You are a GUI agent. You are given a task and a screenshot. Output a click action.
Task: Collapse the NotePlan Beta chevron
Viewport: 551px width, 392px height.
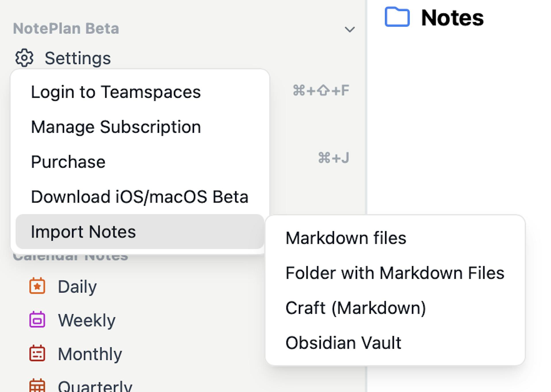click(349, 29)
